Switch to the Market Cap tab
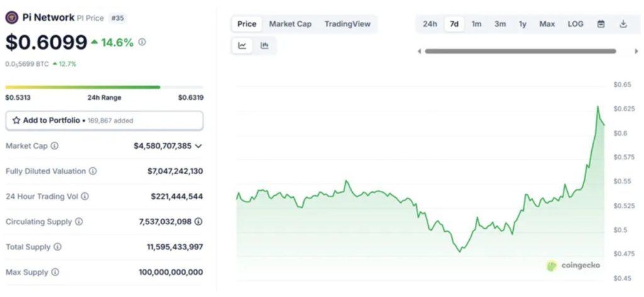This screenshot has height=297, width=644. (x=290, y=24)
